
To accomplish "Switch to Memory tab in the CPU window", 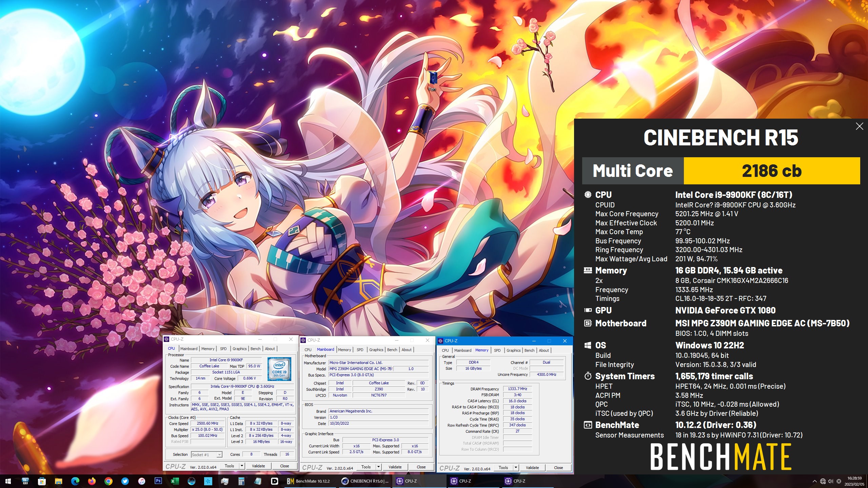I will click(x=208, y=349).
